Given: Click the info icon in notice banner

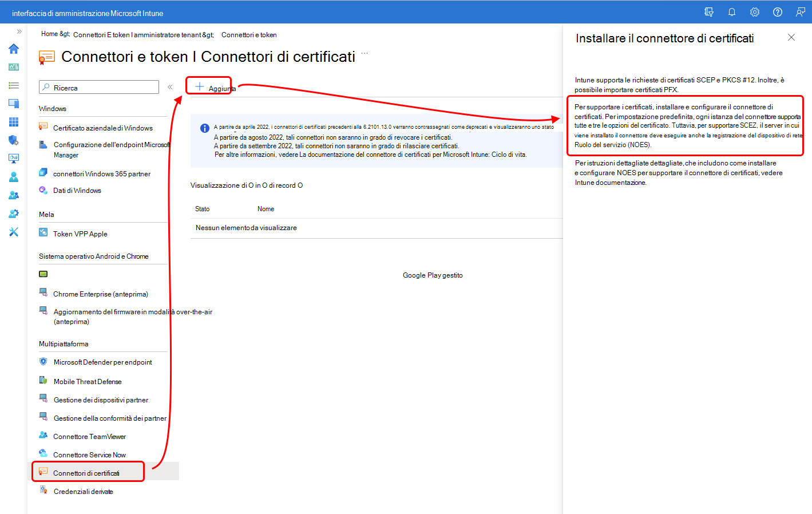Looking at the screenshot, I should pos(204,128).
